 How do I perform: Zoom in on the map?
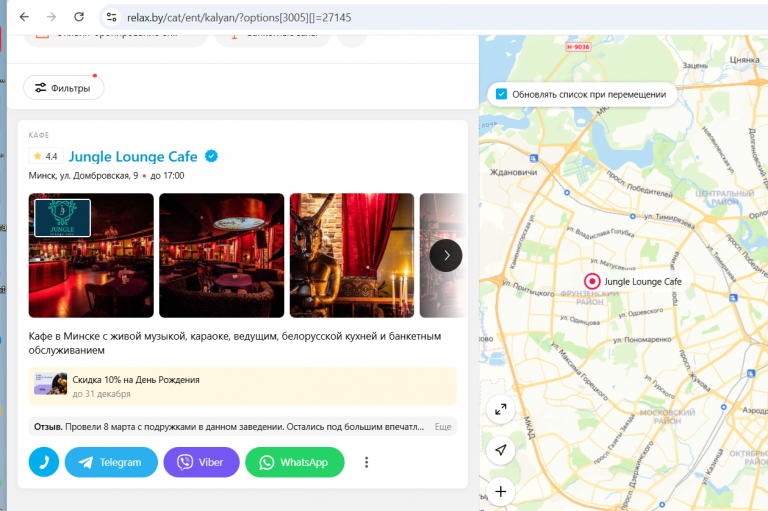(501, 491)
